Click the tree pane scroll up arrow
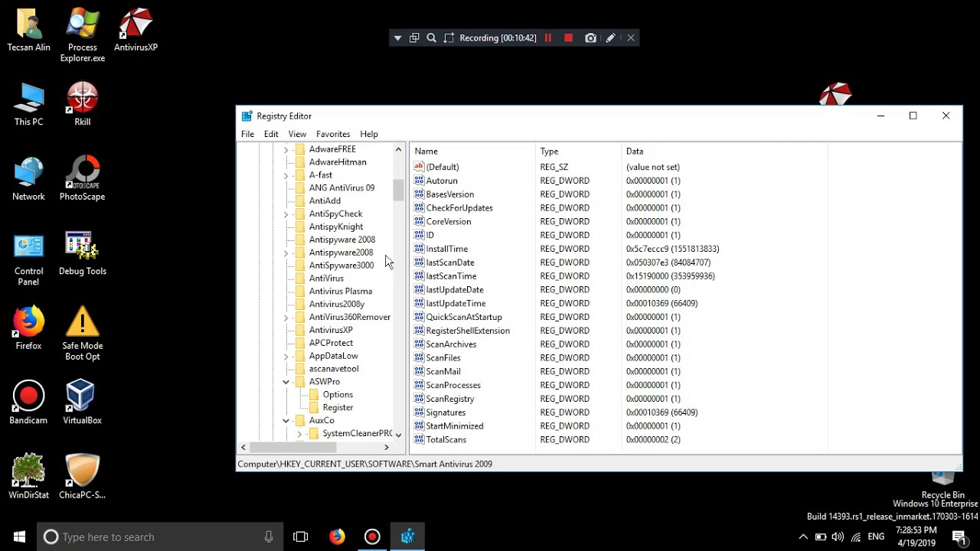 click(398, 149)
